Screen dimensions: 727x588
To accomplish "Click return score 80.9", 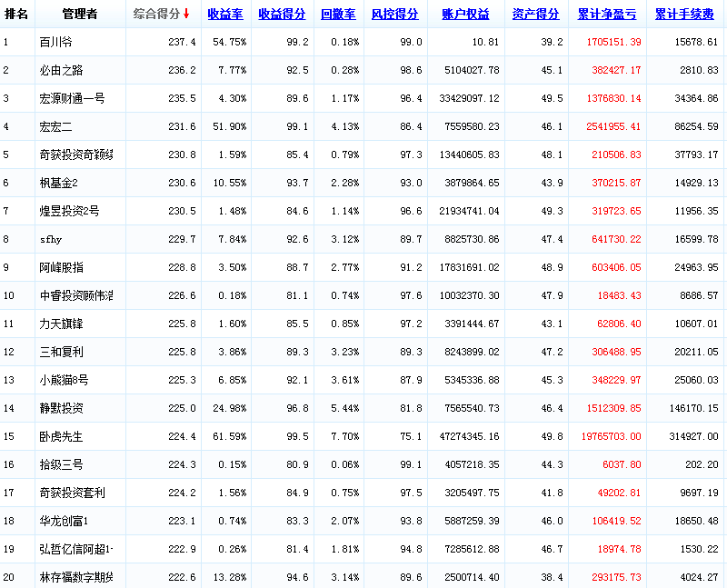I will point(298,464).
